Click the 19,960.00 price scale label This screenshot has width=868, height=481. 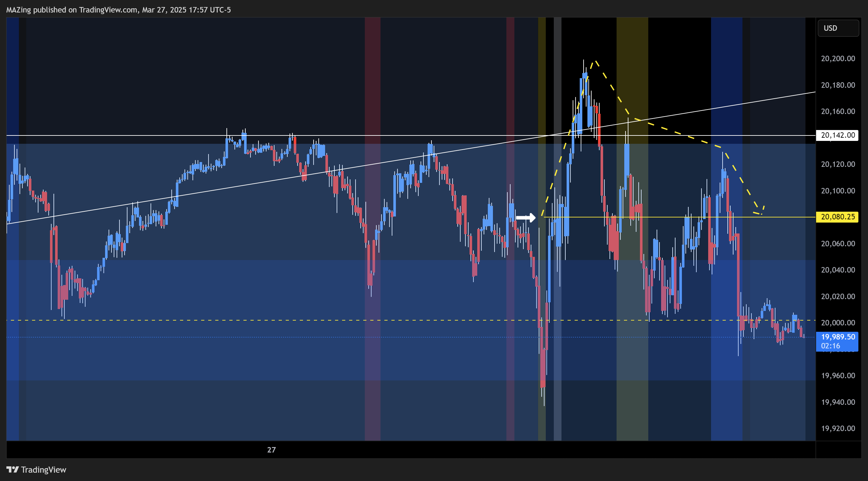pos(838,376)
